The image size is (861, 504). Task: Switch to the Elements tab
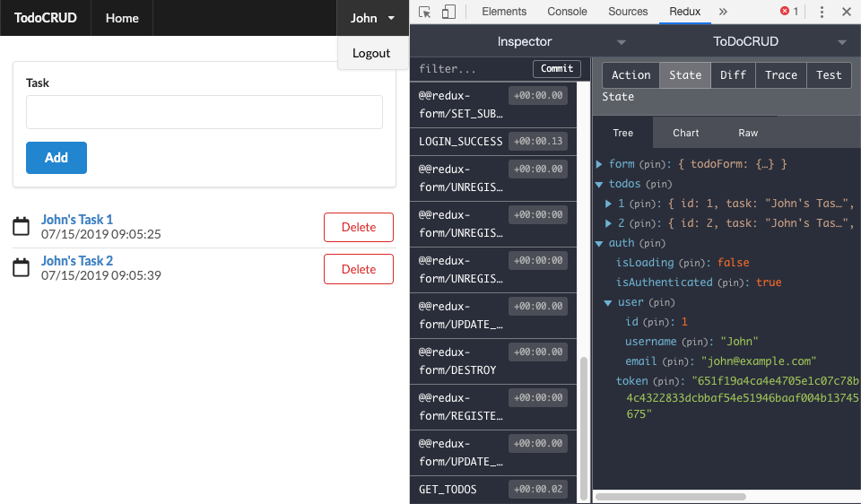[504, 12]
